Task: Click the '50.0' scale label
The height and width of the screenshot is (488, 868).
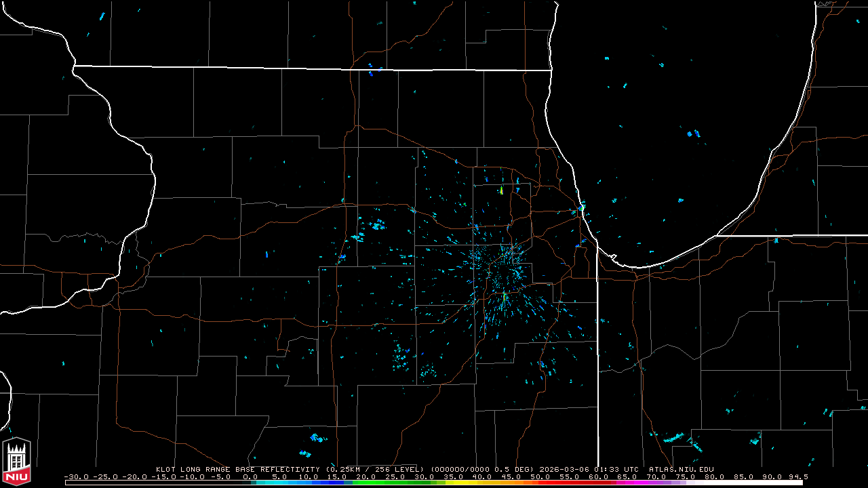Action: tap(540, 476)
